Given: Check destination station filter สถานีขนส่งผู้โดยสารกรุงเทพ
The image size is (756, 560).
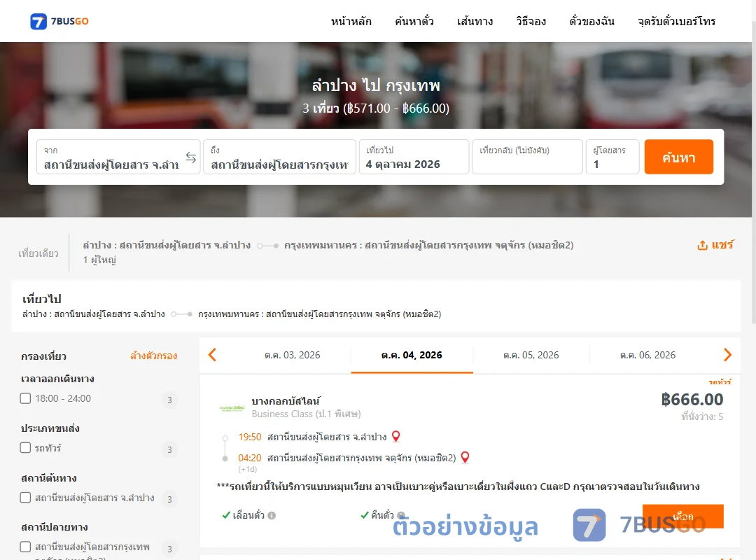Looking at the screenshot, I should pos(26,547).
